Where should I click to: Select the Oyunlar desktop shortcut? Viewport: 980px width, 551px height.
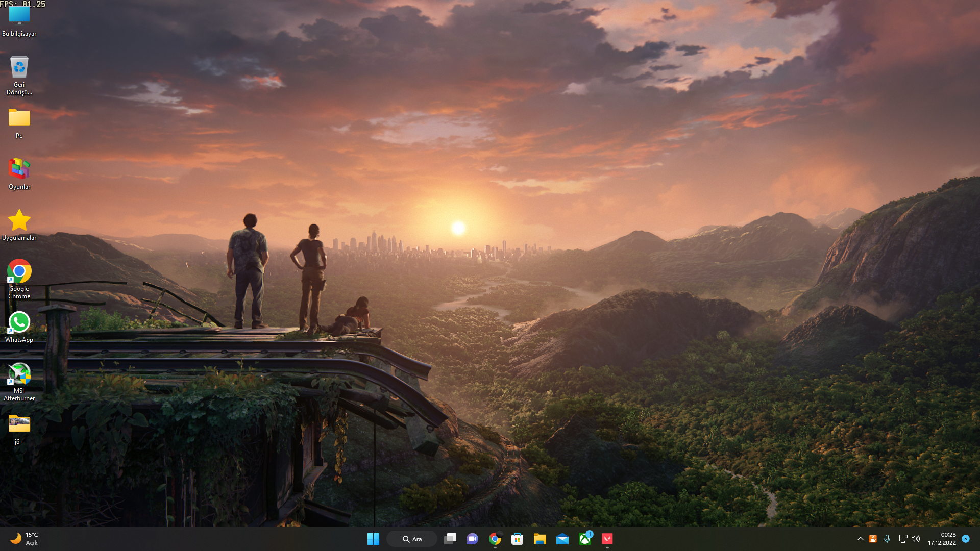pyautogui.click(x=19, y=173)
